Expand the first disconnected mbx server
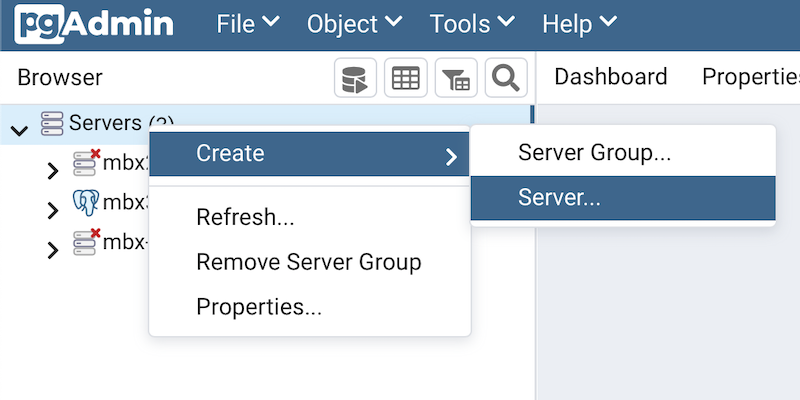 click(x=53, y=171)
